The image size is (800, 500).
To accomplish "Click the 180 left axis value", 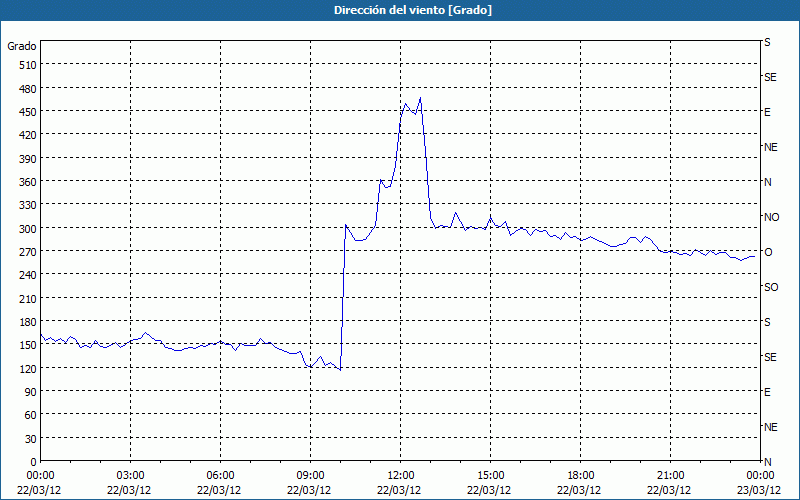I will (28, 322).
